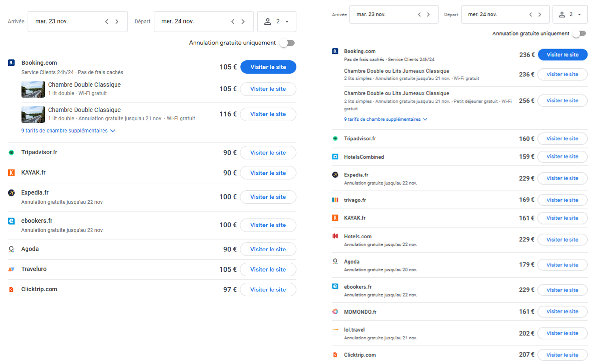Click the ebookers logo on the 100 € row

pos(11,221)
